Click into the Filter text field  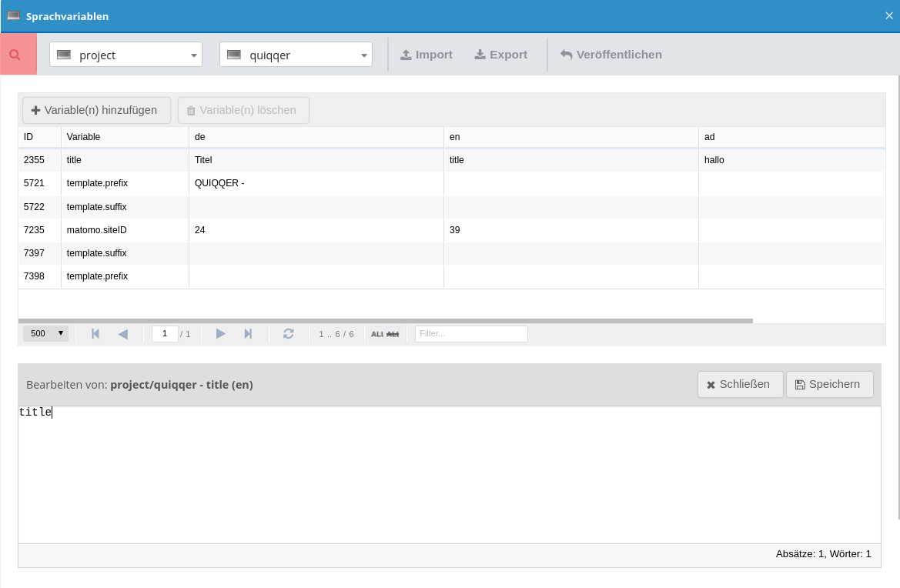click(x=471, y=334)
